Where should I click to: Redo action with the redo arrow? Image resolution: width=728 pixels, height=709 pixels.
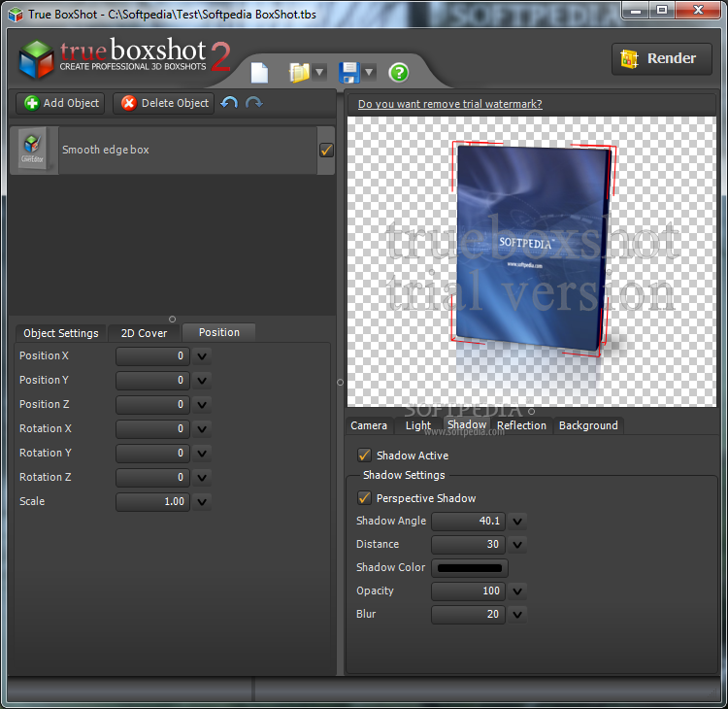[x=254, y=103]
